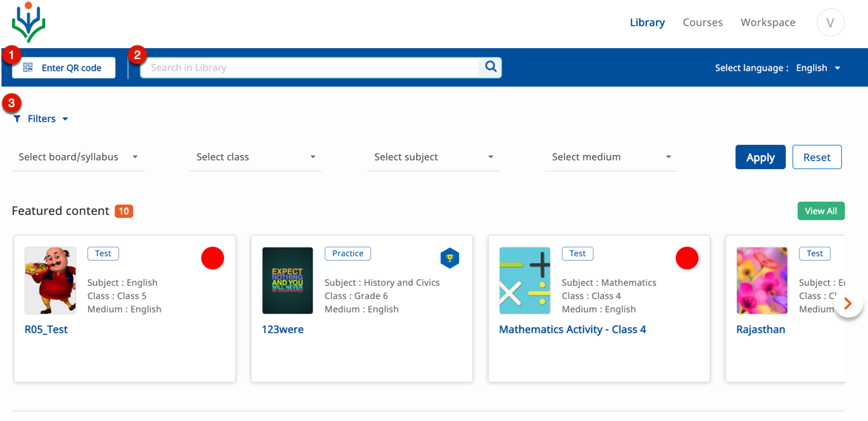
Task: Click red circle badge on Mathematics Activity card
Action: pos(687,259)
